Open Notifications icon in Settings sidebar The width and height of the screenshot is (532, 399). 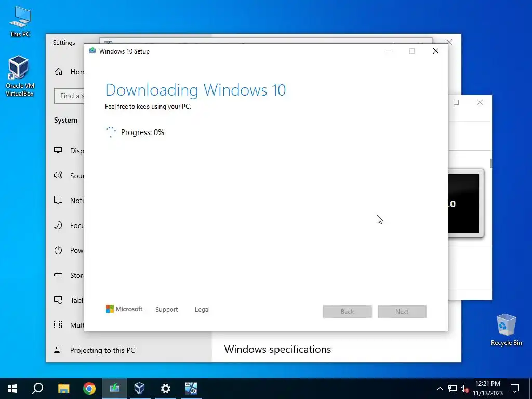(58, 200)
